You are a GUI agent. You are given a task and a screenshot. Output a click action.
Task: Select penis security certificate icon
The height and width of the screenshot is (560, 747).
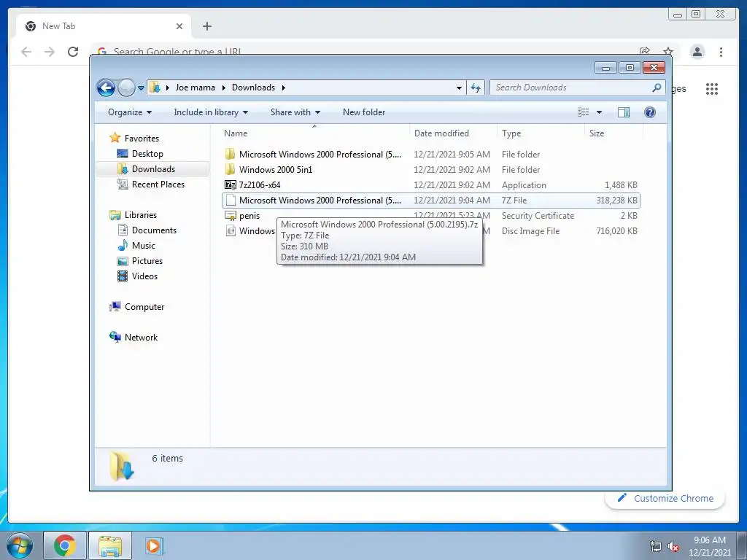230,216
